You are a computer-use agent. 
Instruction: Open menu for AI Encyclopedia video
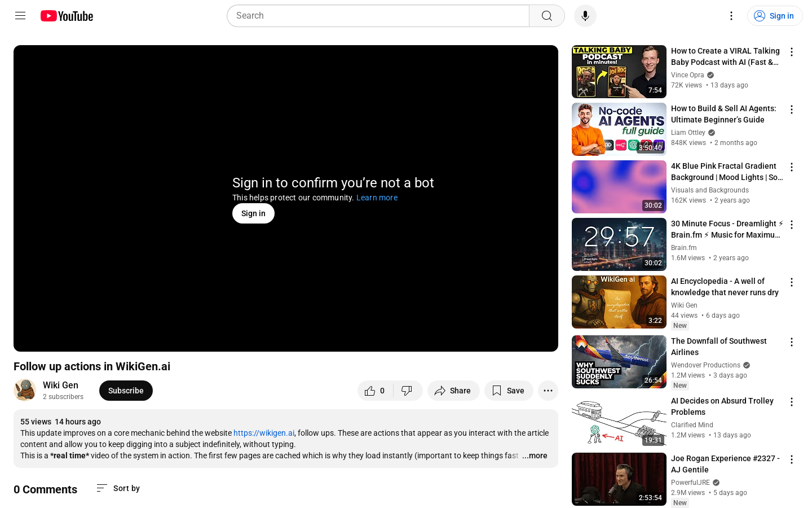[x=792, y=282]
